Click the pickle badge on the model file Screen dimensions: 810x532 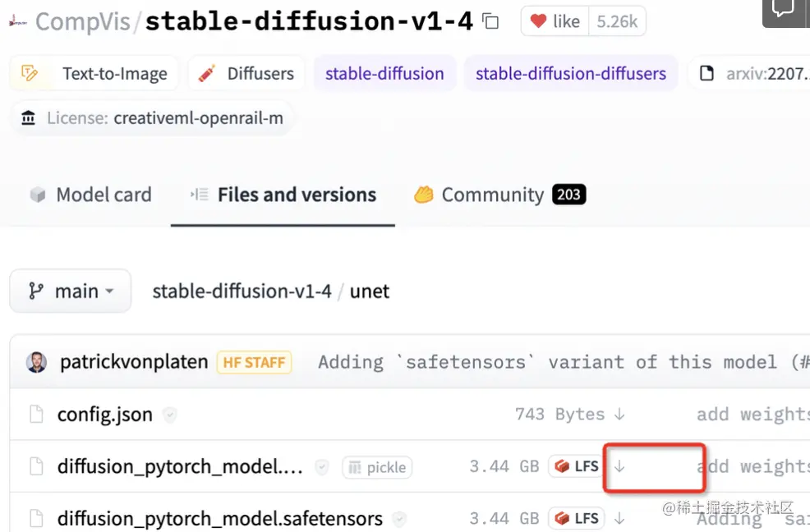[x=377, y=467]
